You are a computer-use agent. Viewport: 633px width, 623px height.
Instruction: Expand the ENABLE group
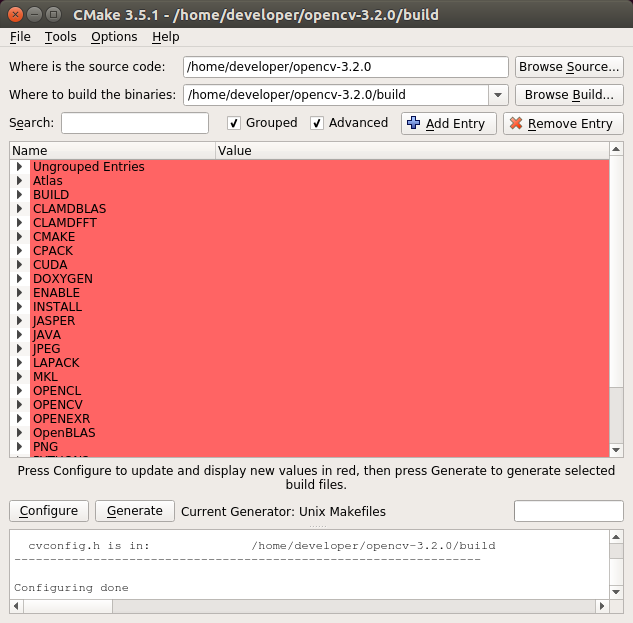19,292
